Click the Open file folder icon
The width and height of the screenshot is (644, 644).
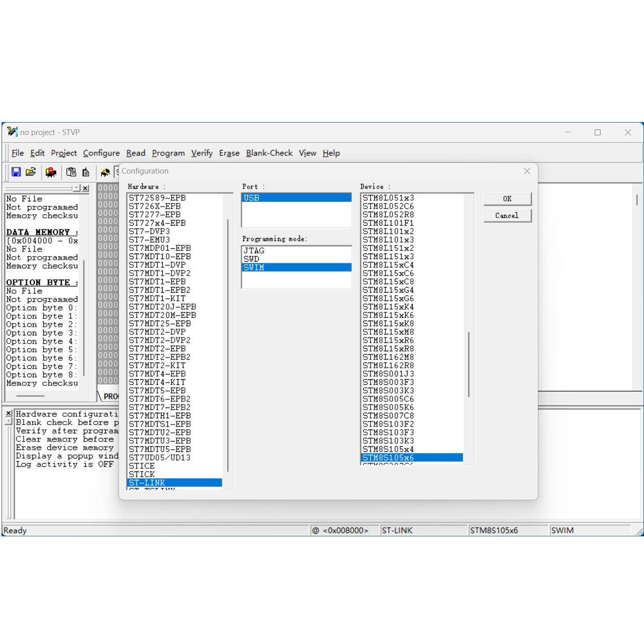pos(31,172)
